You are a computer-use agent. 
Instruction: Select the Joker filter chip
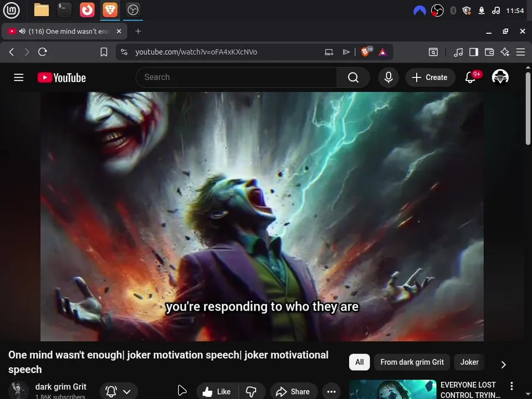[469, 362]
